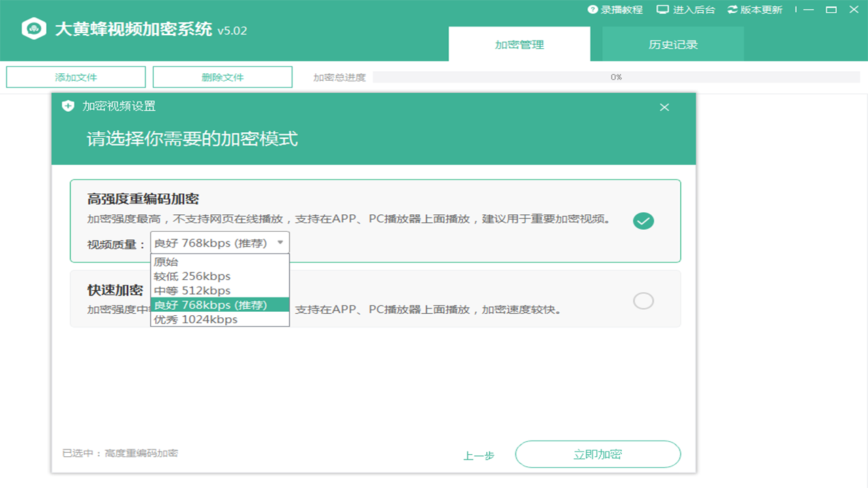The height and width of the screenshot is (488, 868).
Task: Click the 添加文件 button
Action: point(75,77)
